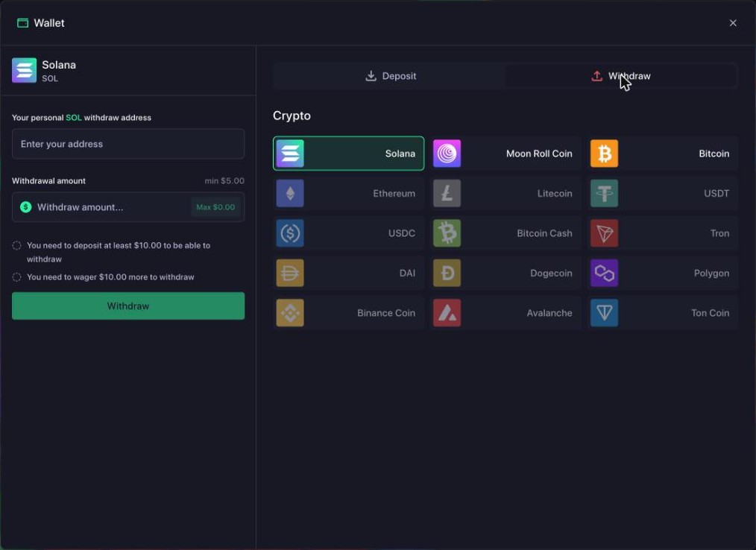Click the DAI yellow icon
756x550 pixels.
click(290, 273)
